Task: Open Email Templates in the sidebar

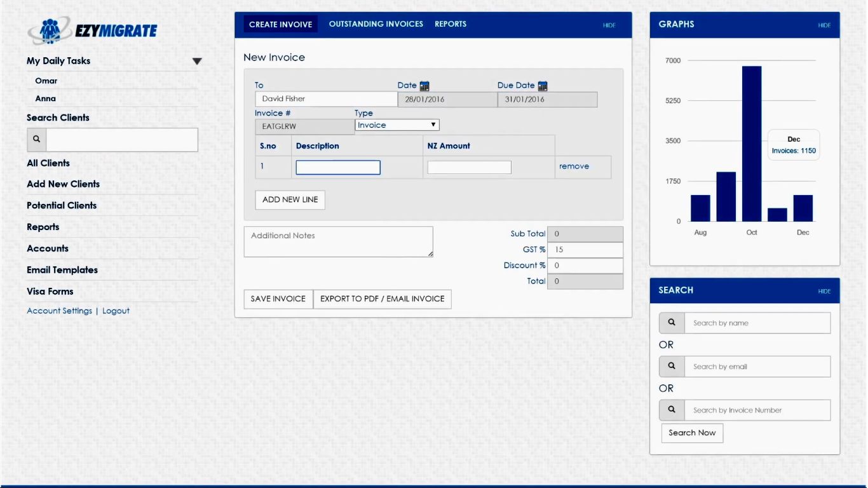Action: [x=62, y=270]
